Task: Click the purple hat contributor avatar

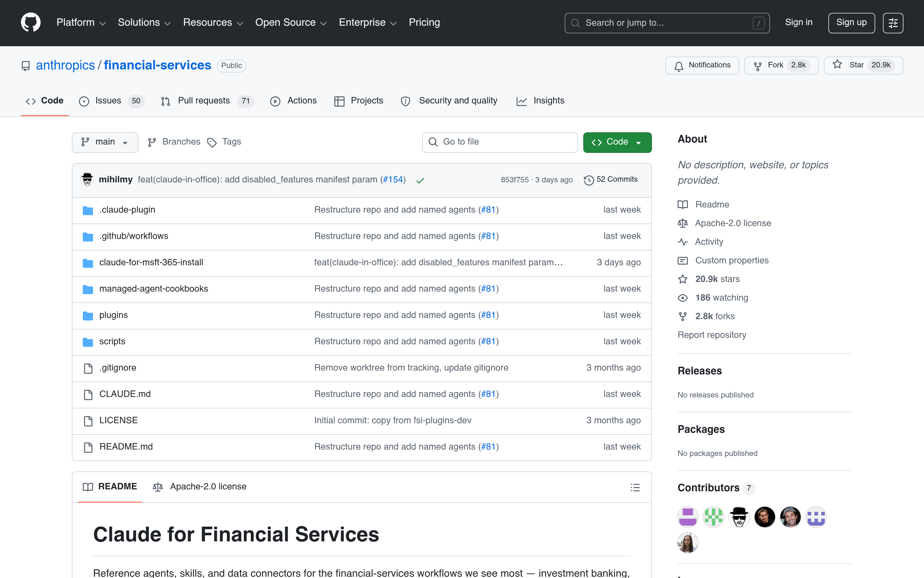Action: pos(688,517)
